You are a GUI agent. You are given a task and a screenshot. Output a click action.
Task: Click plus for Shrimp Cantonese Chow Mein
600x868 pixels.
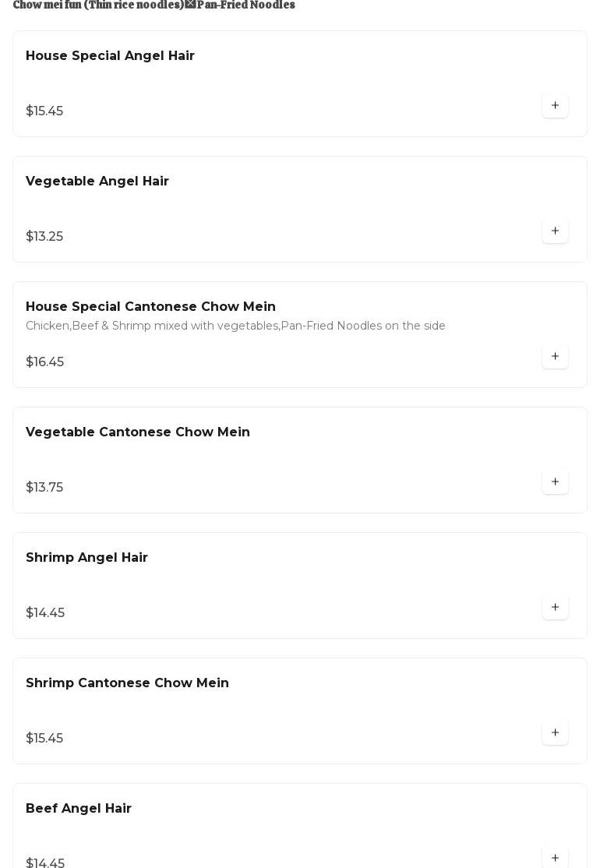pyautogui.click(x=555, y=733)
